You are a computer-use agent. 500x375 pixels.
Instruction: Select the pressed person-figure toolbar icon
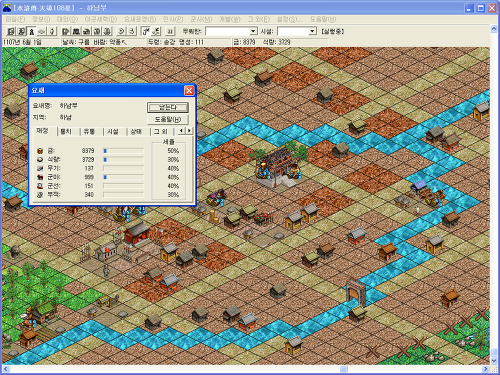click(32, 31)
